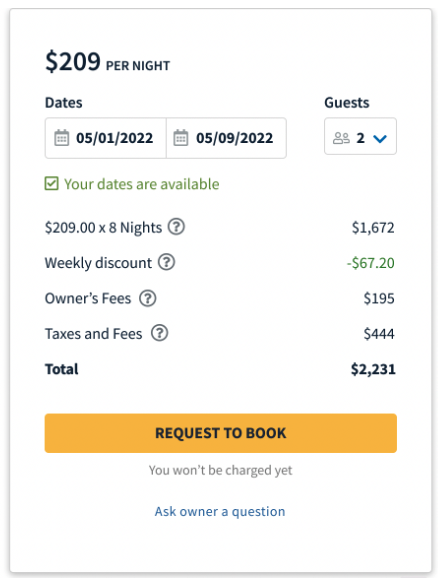Click the guests people icon
Screen dimensions: 438x581
click(341, 138)
